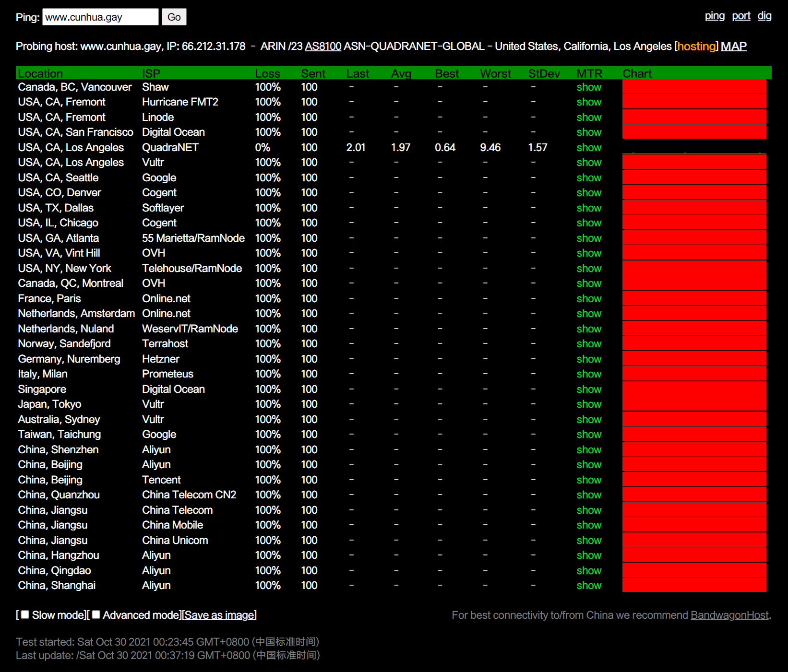This screenshot has height=672, width=788.
Task: Show MTR for Chicago Cogent row
Action: tap(589, 223)
